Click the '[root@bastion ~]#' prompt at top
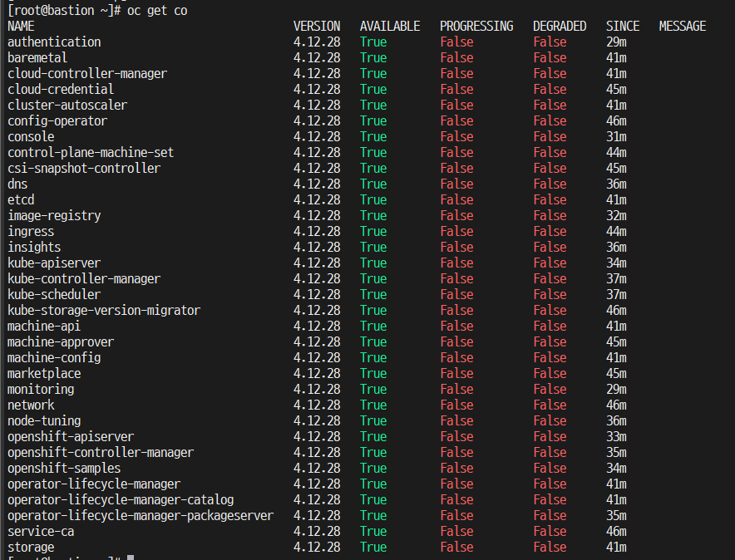 62,10
